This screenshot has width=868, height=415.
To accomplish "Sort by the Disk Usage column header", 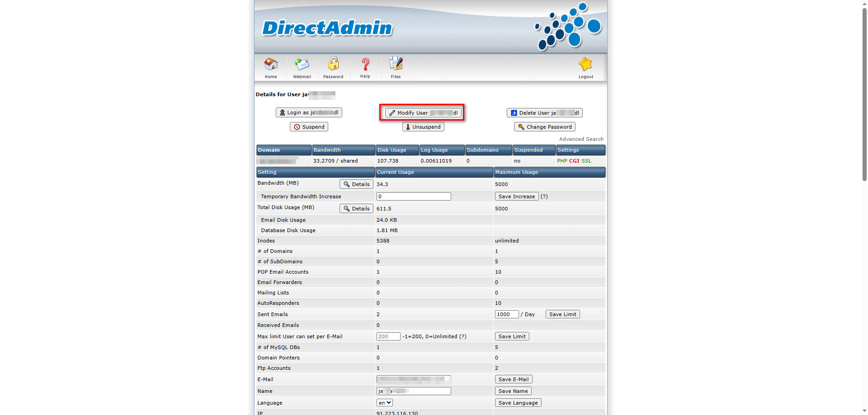I will point(392,150).
